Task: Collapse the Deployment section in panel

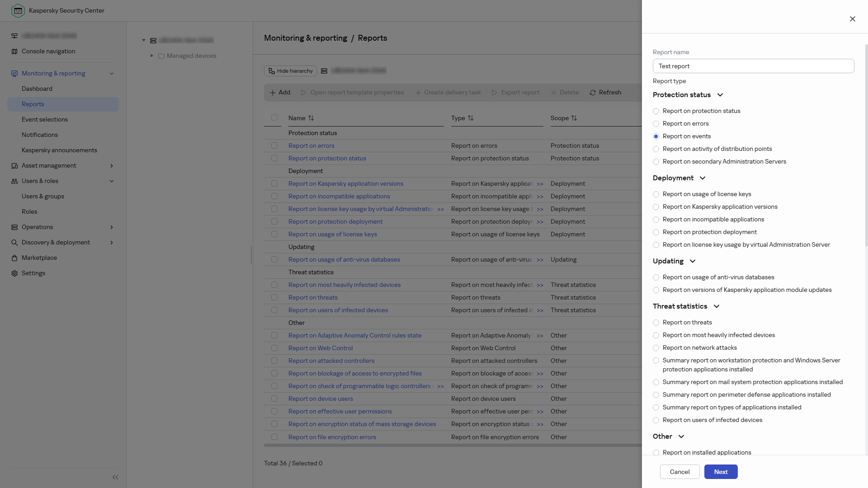Action: [x=703, y=178]
